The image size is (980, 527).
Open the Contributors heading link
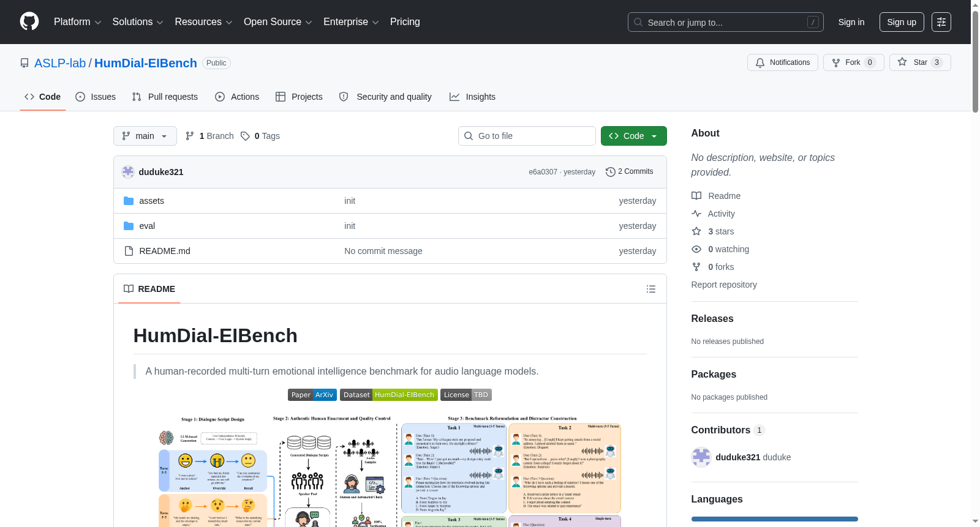tap(728, 430)
